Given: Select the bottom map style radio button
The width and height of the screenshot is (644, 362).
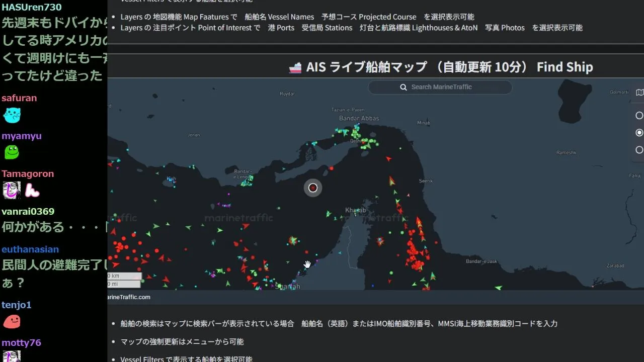Looking at the screenshot, I should tap(639, 150).
